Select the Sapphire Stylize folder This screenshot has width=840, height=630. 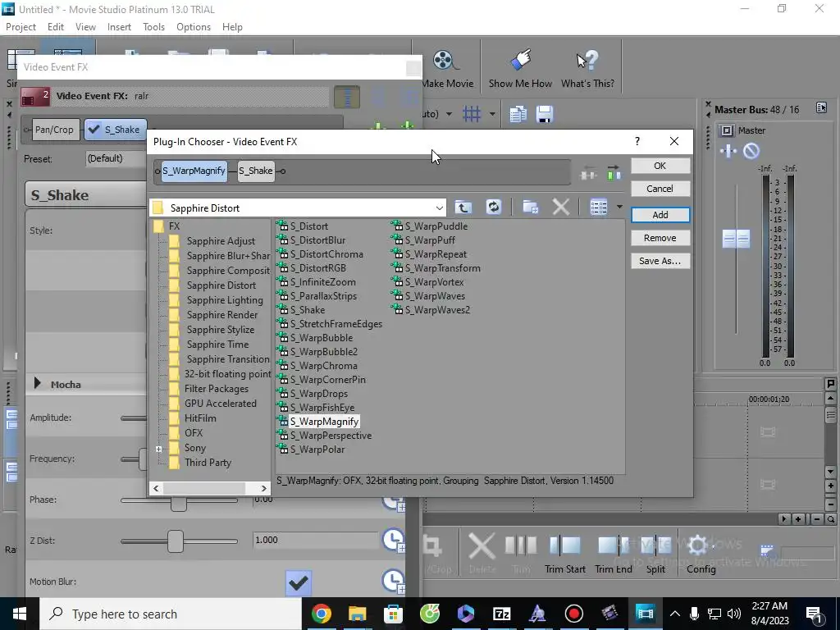(220, 330)
